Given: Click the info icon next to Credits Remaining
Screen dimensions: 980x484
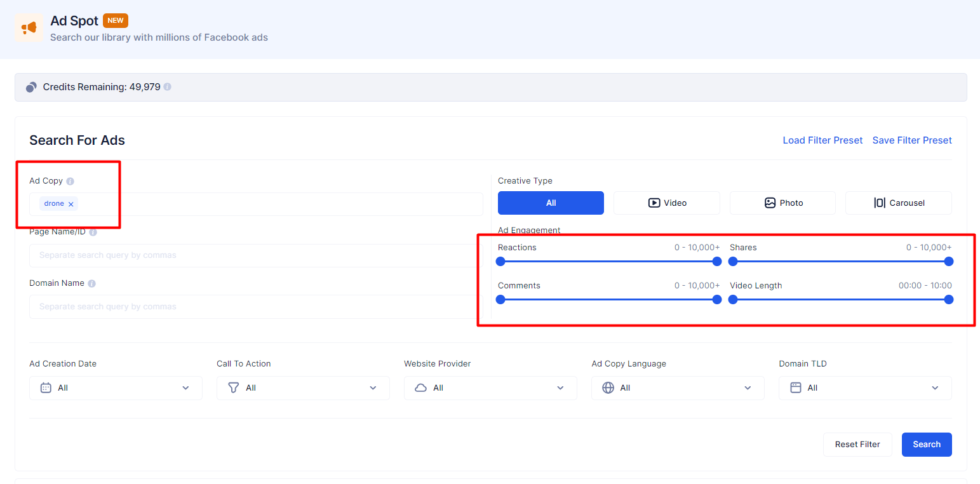Looking at the screenshot, I should point(167,86).
